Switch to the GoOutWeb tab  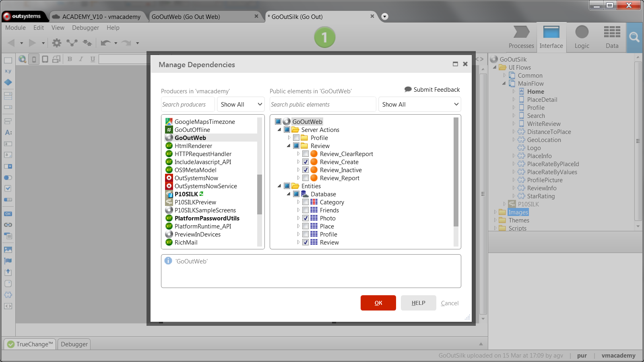coord(186,17)
